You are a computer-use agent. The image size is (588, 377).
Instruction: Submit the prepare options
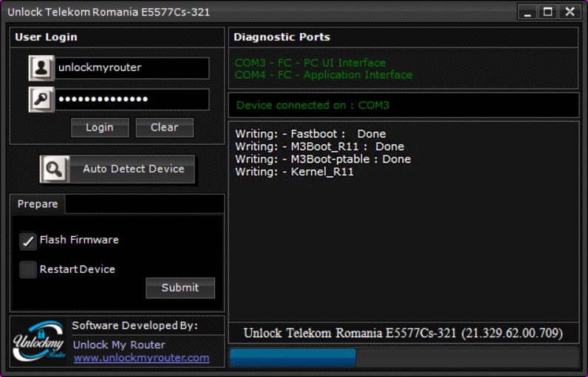(180, 288)
